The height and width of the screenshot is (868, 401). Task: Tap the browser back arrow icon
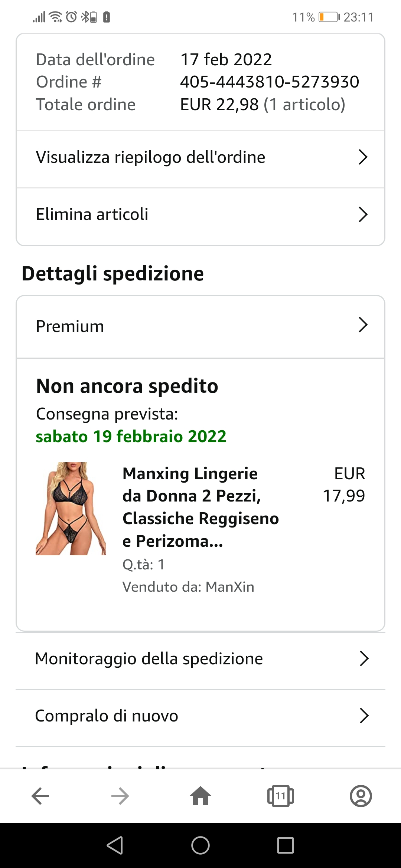pyautogui.click(x=40, y=796)
